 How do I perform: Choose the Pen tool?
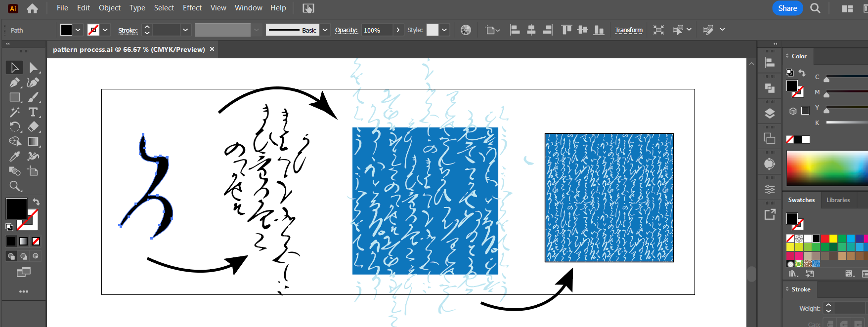click(x=14, y=82)
